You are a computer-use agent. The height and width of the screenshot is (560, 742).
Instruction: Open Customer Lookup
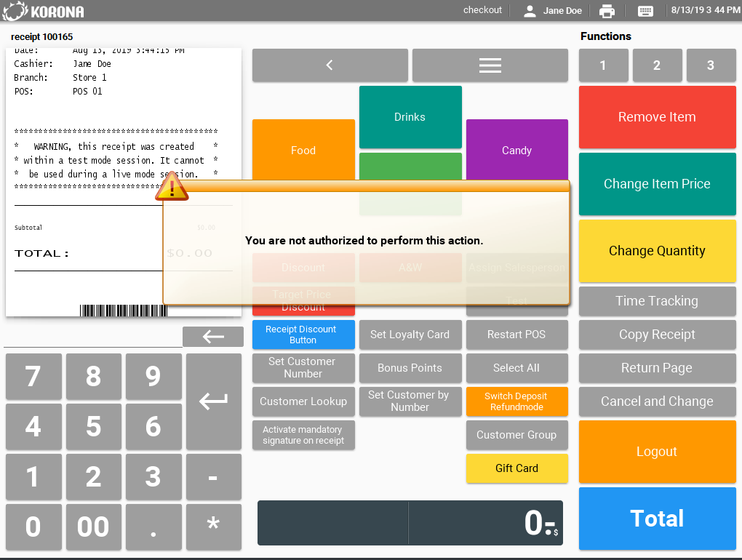[x=303, y=401]
